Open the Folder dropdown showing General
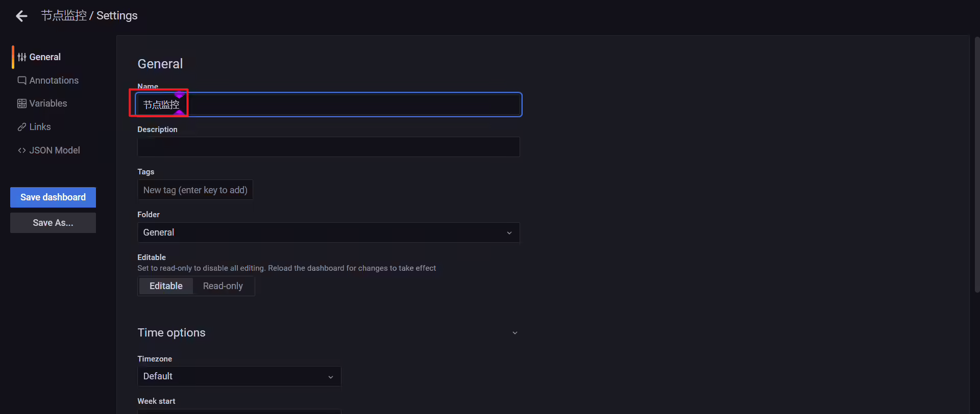Viewport: 980px width, 414px height. click(329, 232)
